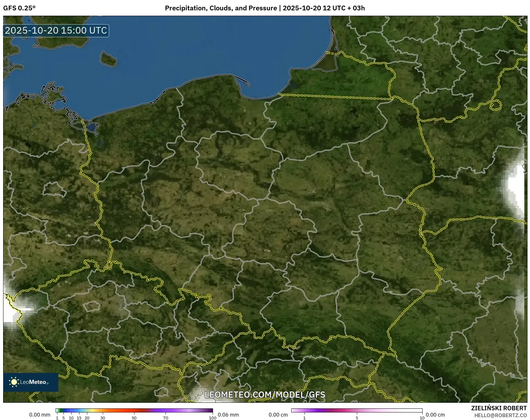Image resolution: width=530 pixels, height=420 pixels.
Task: Click the 0.06 mm maximum precipitation label
Action: point(228,415)
